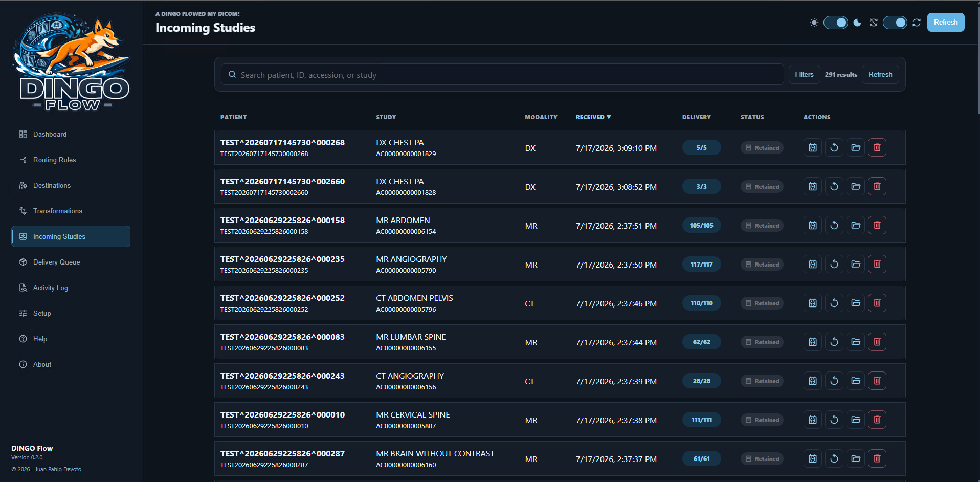The height and width of the screenshot is (482, 980).
Task: Click retry arrow for CT ANGIOGRAPHY row
Action: coord(834,381)
